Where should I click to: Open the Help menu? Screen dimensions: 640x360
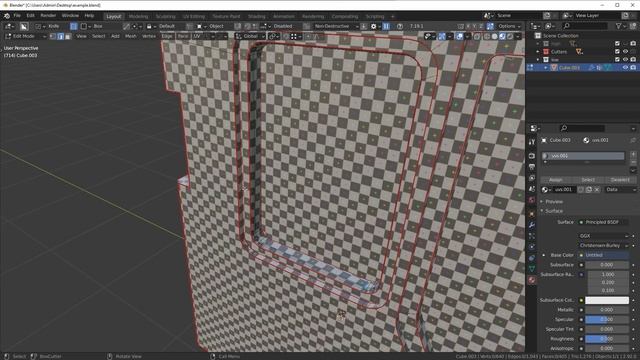click(x=89, y=16)
